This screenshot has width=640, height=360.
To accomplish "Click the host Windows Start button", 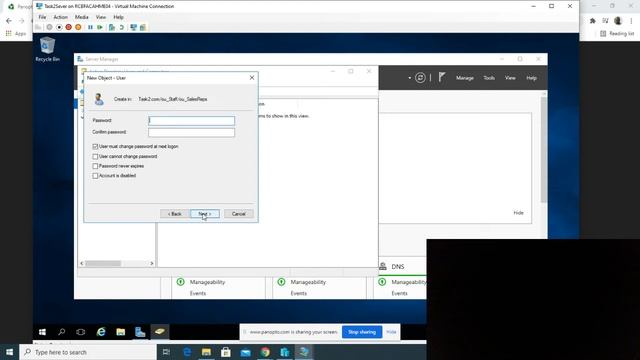I will tap(9, 352).
